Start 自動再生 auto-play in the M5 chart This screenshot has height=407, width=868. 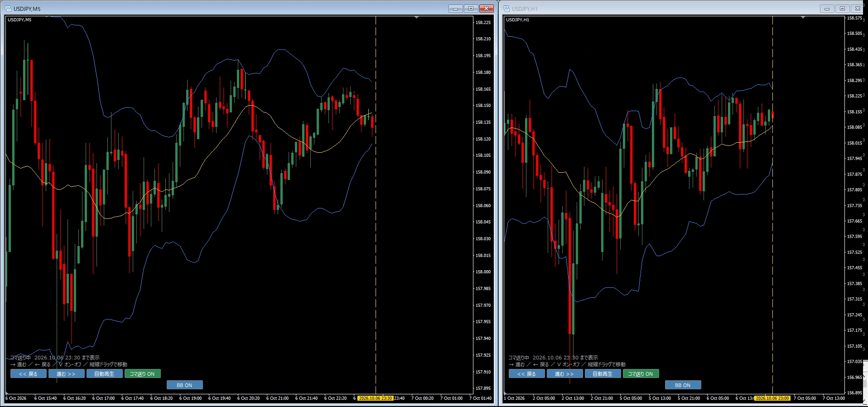click(104, 374)
